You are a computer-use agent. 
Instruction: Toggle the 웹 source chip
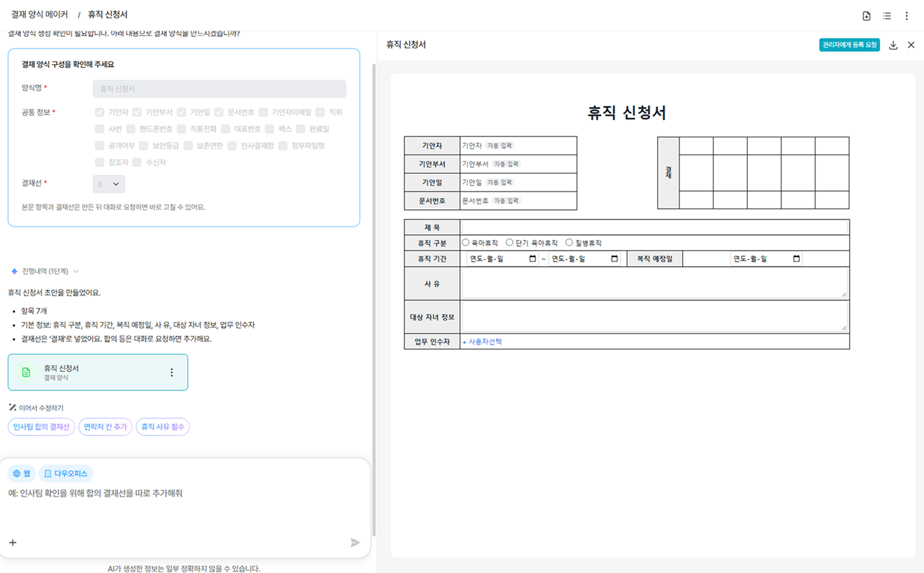21,474
